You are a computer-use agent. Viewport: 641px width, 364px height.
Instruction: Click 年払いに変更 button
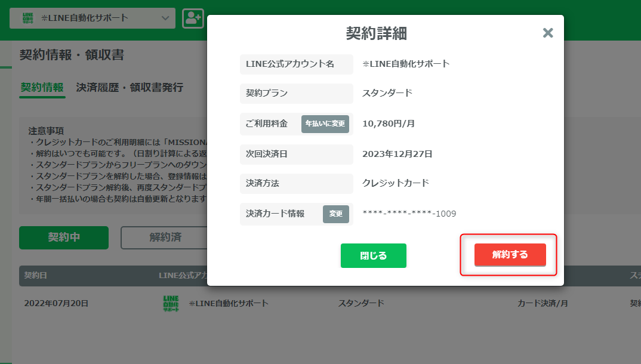(325, 124)
